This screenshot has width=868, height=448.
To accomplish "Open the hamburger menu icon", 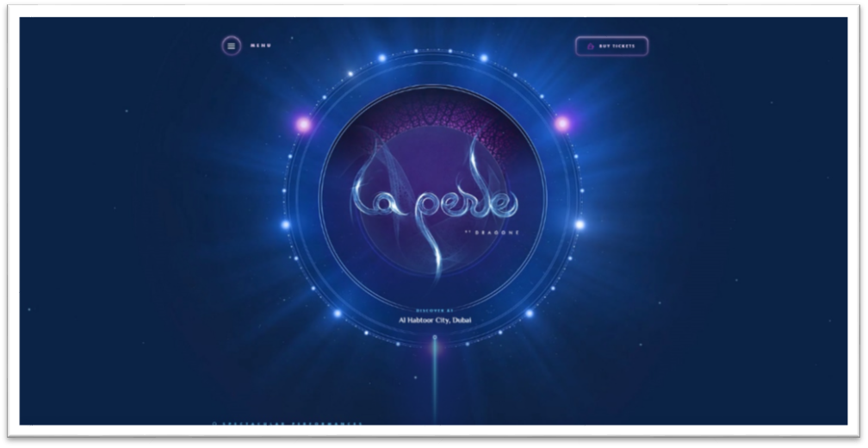I will [x=232, y=46].
